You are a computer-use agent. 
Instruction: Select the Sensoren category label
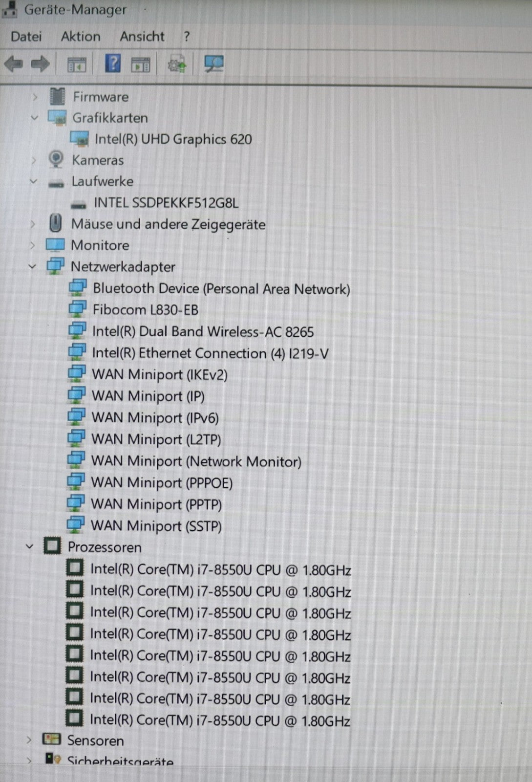[x=96, y=741]
